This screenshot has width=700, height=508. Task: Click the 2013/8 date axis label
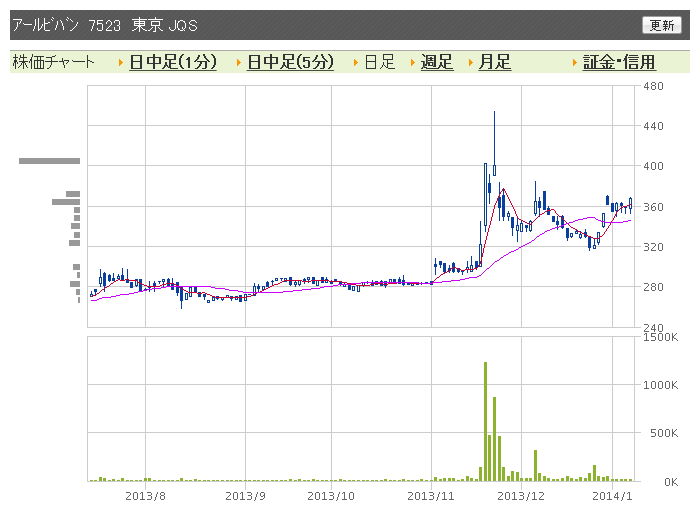145,496
